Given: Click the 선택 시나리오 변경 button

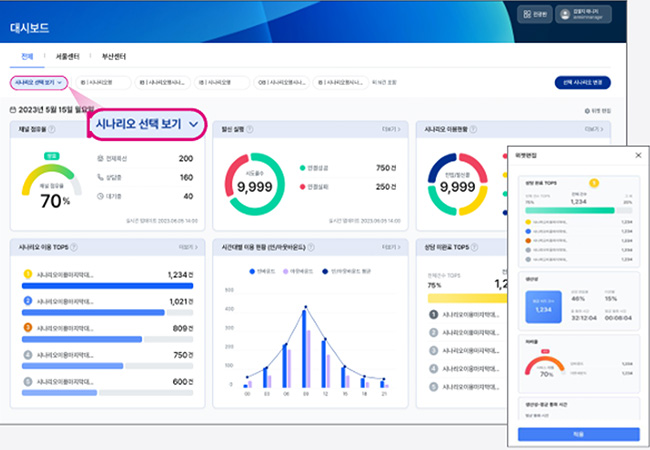Looking at the screenshot, I should (x=582, y=83).
